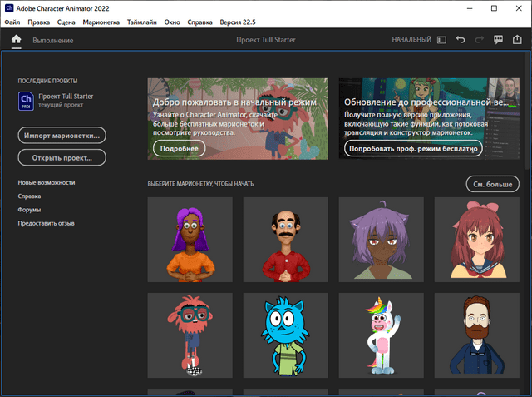This screenshot has height=397, width=532.
Task: Click the Undo arrow icon
Action: pyautogui.click(x=461, y=39)
